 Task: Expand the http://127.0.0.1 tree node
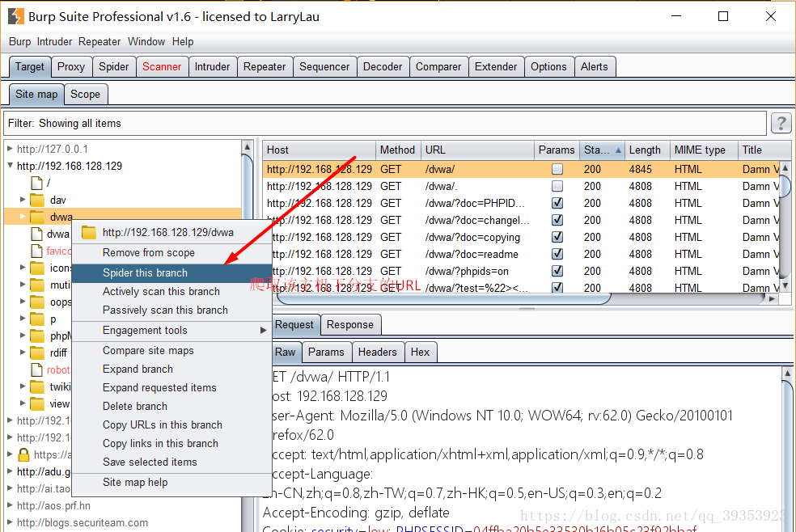click(x=11, y=149)
